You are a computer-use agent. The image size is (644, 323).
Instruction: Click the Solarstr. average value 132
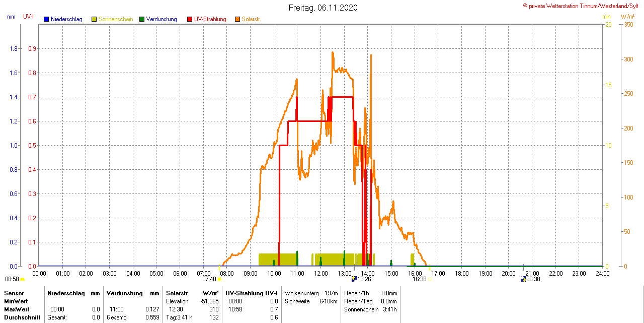click(x=214, y=317)
